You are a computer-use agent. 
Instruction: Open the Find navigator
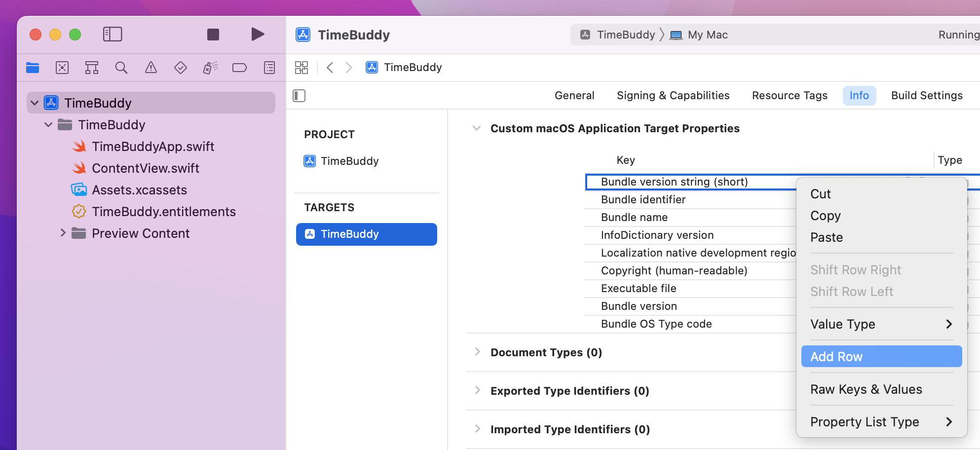pos(121,68)
